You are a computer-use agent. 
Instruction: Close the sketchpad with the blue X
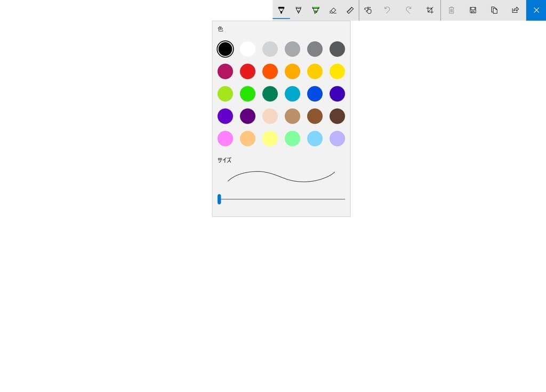coord(536,10)
